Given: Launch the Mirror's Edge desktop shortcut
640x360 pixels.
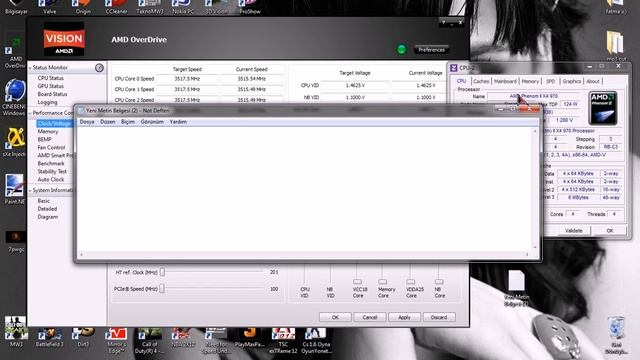Looking at the screenshot, I should 116,340.
